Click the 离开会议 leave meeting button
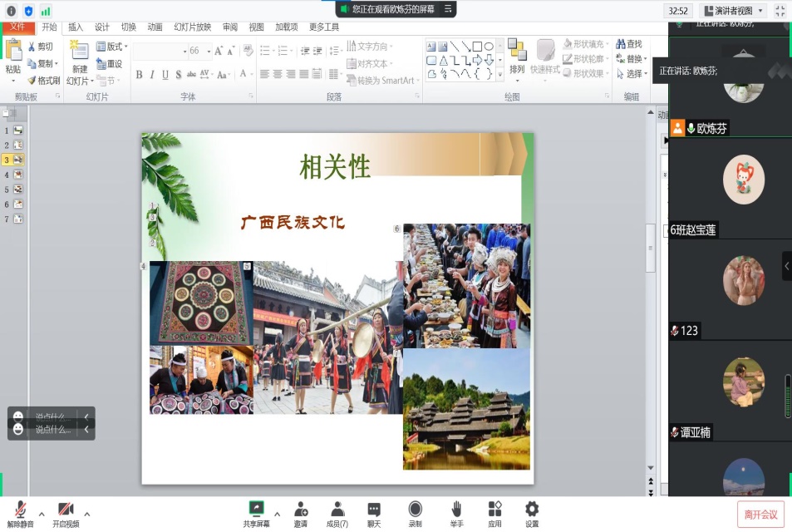Screen dimensions: 792x532 (x=760, y=515)
